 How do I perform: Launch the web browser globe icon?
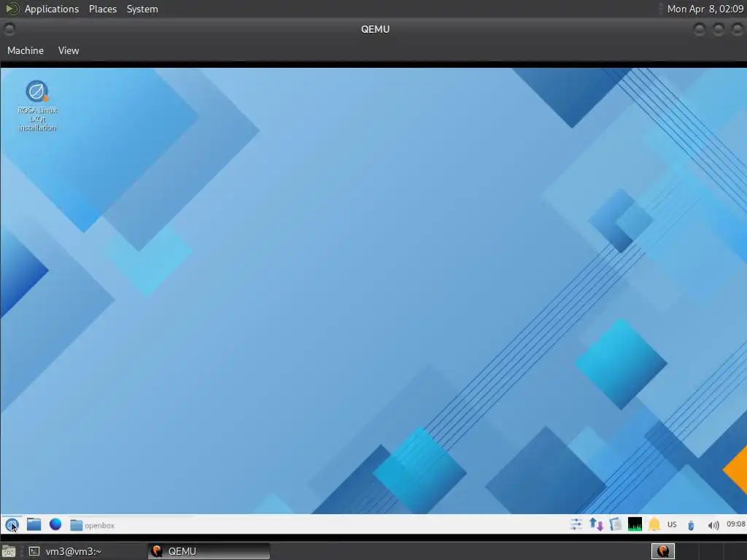[x=55, y=524]
